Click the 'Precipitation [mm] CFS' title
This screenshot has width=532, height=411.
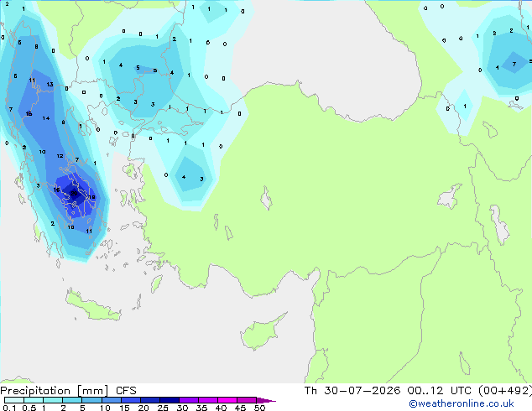point(68,391)
